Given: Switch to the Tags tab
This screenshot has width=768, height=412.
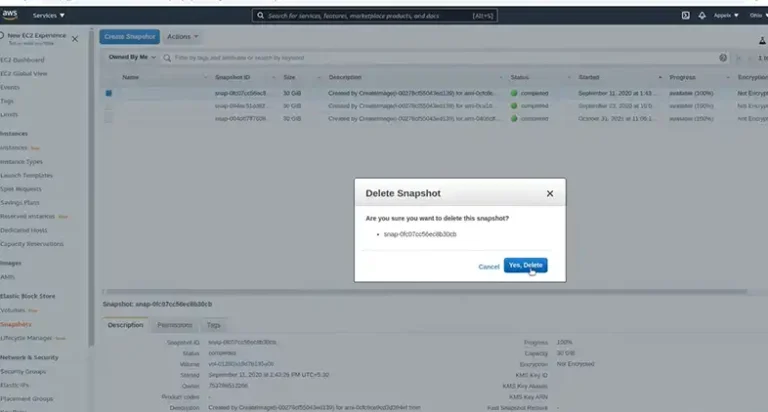Looking at the screenshot, I should point(213,325).
